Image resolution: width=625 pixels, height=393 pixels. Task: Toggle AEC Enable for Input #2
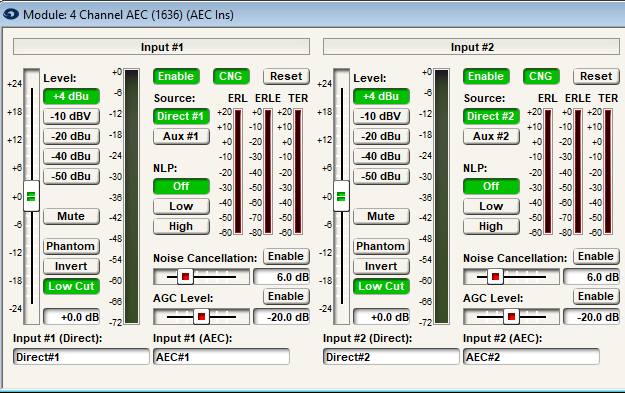click(486, 76)
